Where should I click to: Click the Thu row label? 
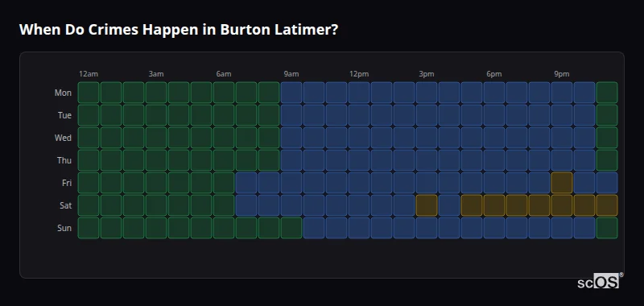tap(64, 160)
